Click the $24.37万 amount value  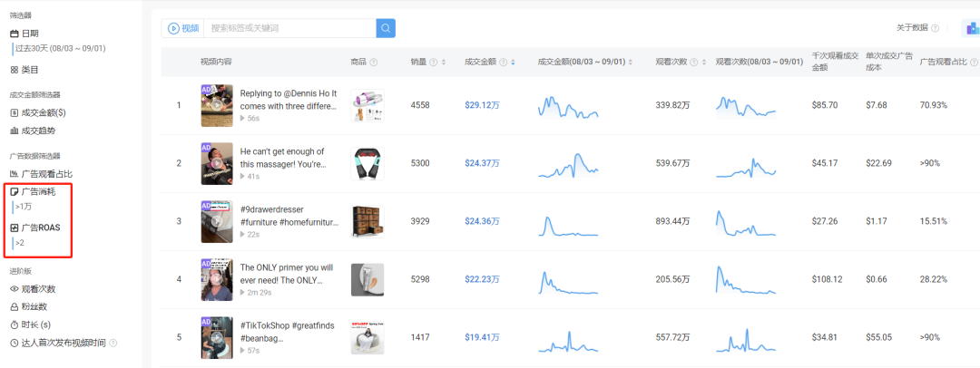[482, 163]
